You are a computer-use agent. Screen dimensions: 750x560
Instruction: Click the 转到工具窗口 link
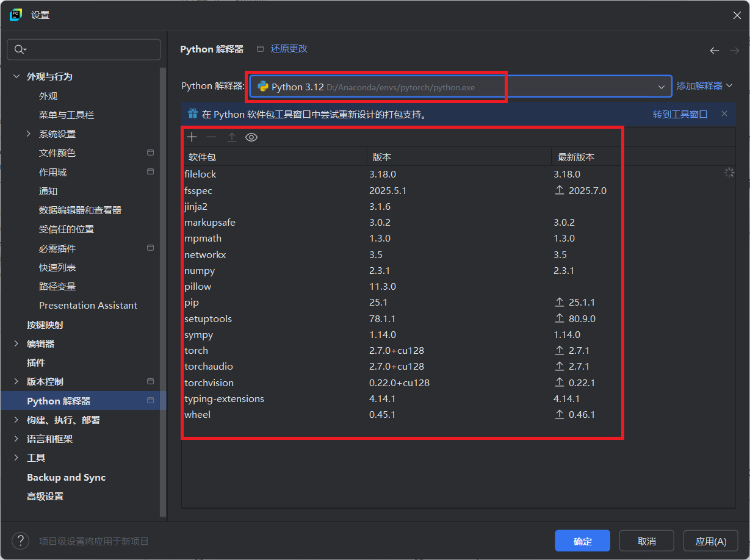point(680,113)
